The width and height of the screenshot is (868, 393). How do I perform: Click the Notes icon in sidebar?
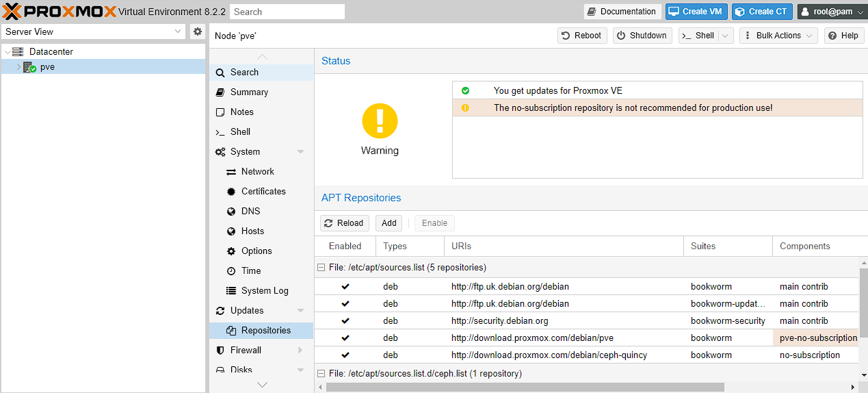point(220,112)
